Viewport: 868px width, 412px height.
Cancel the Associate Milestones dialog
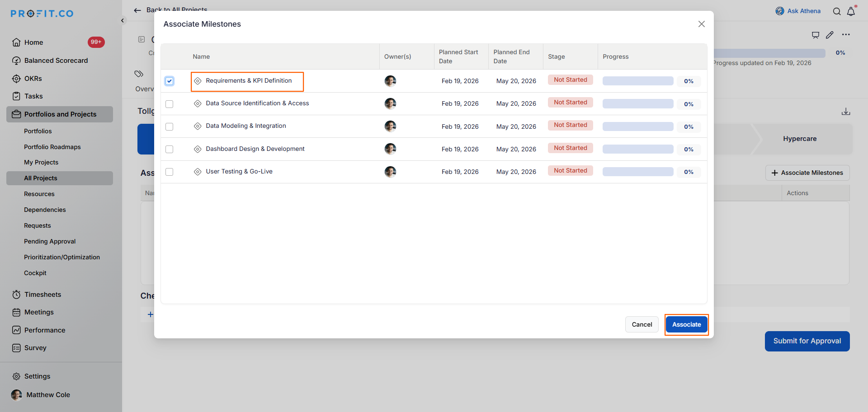click(642, 324)
